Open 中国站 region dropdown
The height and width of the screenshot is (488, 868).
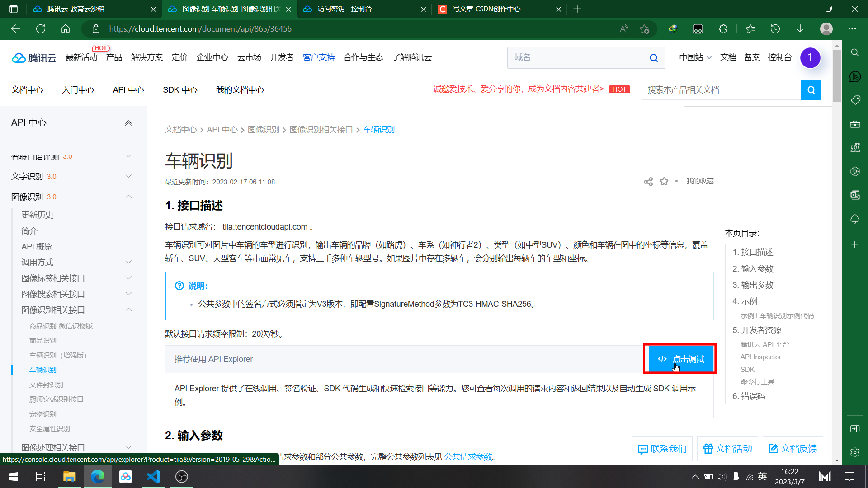pos(695,57)
